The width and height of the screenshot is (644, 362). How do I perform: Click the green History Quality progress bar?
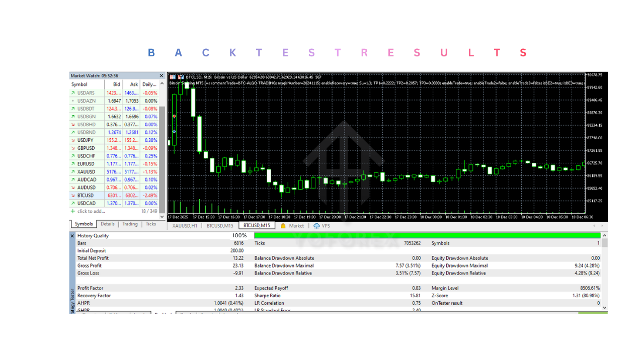[x=428, y=235]
